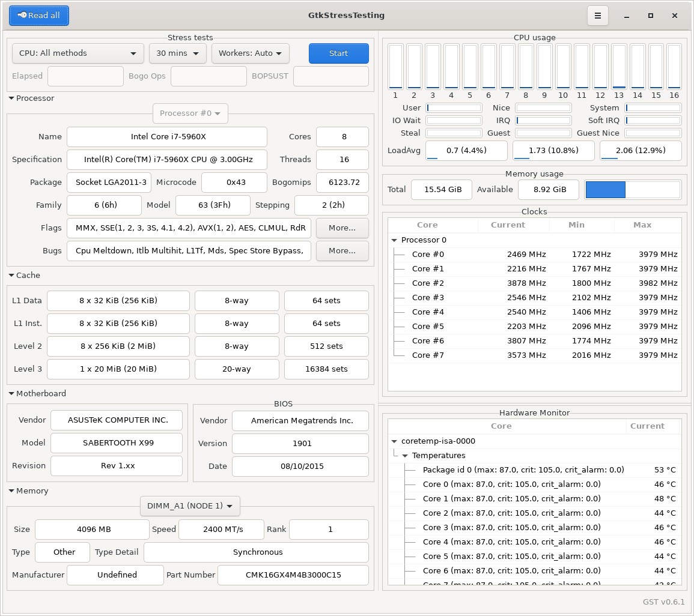Maximize the GtkStressTesting window
Screen dimensions: 694x616
point(650,16)
